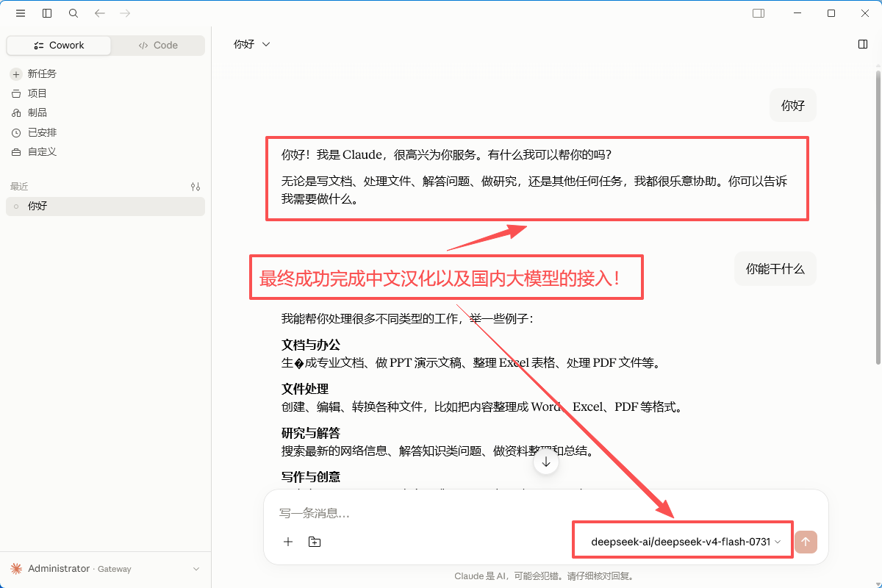Click the plus attach icon
This screenshot has height=588, width=882.
tap(288, 542)
